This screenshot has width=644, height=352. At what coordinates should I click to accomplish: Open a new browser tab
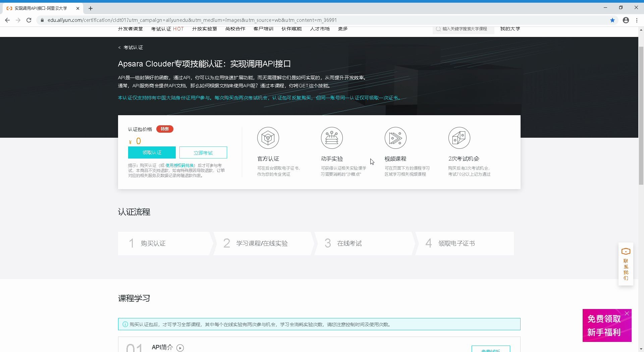pos(91,8)
